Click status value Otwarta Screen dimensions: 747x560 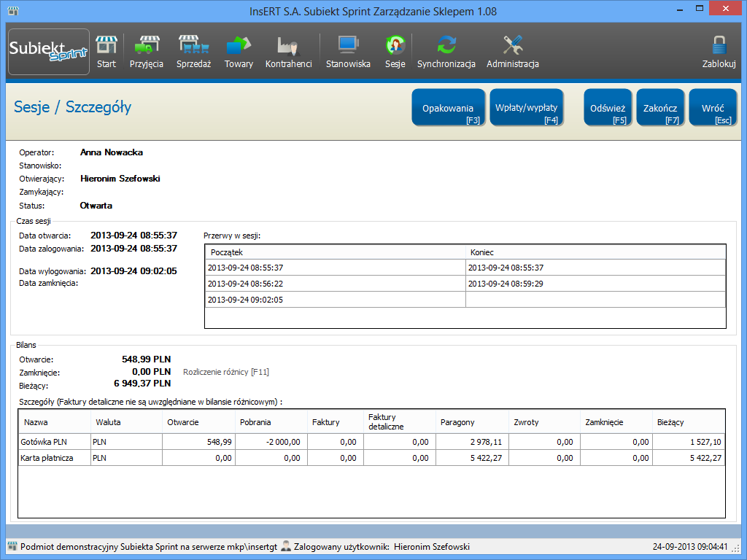click(96, 206)
